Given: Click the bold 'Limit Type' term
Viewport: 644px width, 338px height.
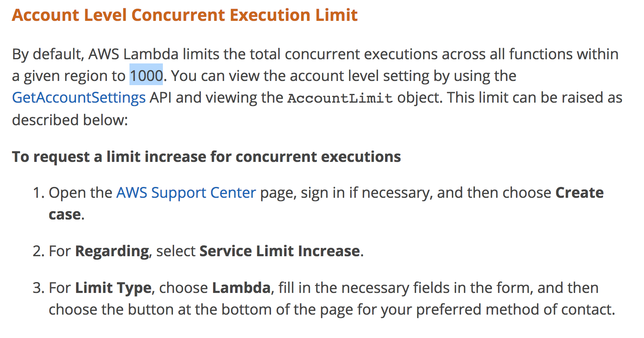Looking at the screenshot, I should tap(113, 288).
